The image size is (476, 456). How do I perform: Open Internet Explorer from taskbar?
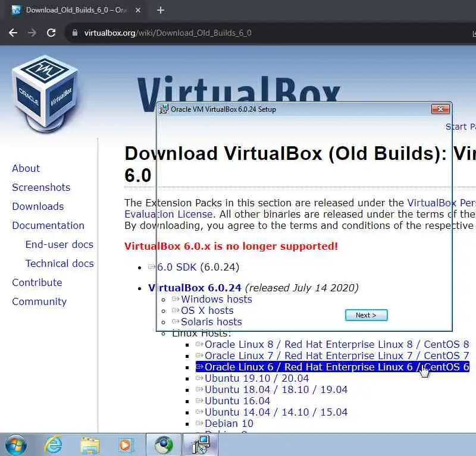click(54, 445)
